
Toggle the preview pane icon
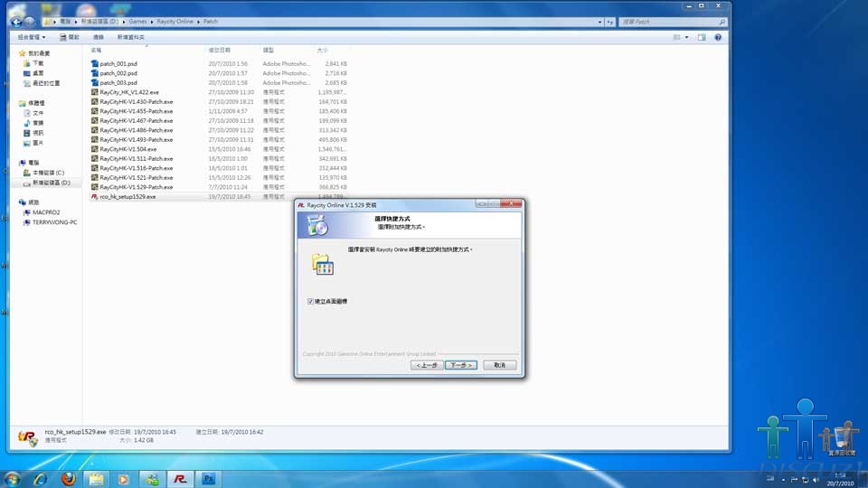(x=702, y=37)
